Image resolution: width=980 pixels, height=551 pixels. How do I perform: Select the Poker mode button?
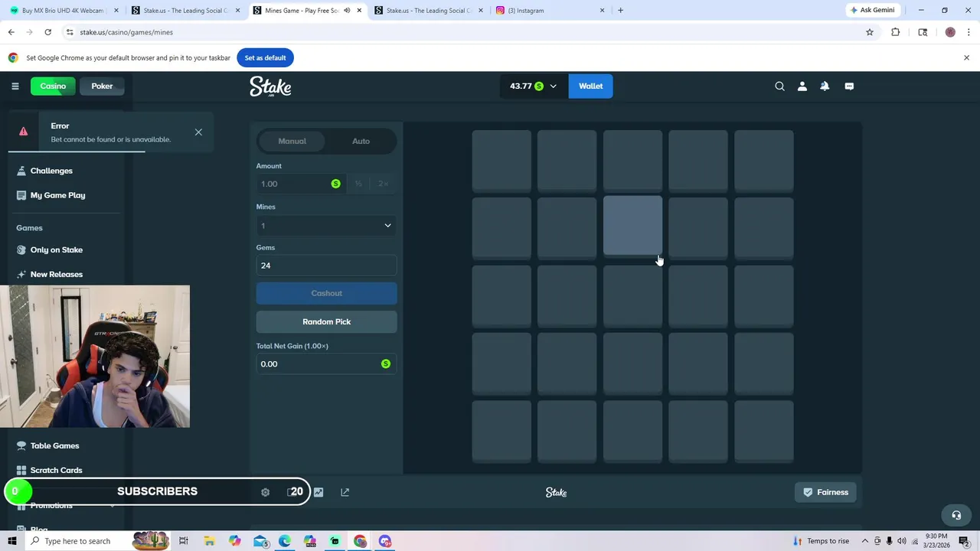pyautogui.click(x=102, y=86)
